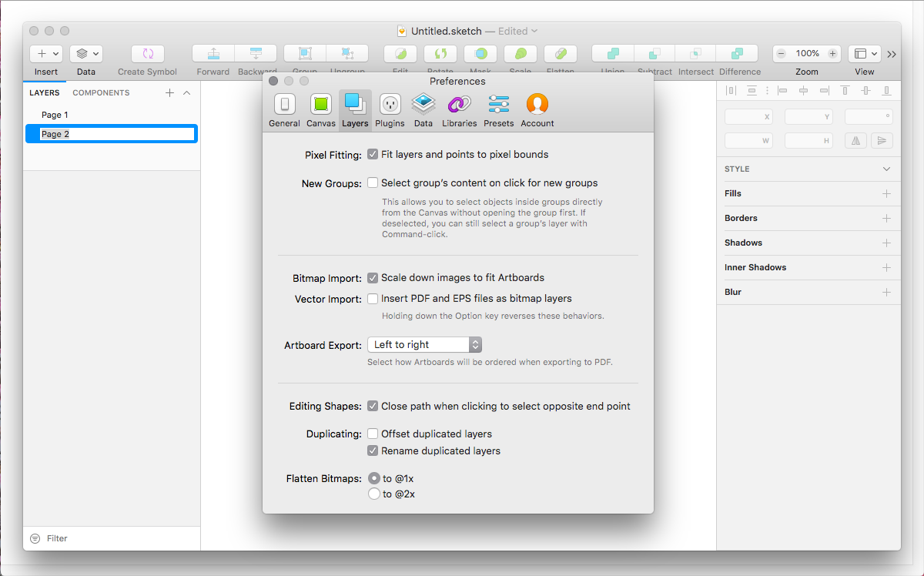Image resolution: width=924 pixels, height=576 pixels.
Task: Click the Intersect boolean icon
Action: 696,54
